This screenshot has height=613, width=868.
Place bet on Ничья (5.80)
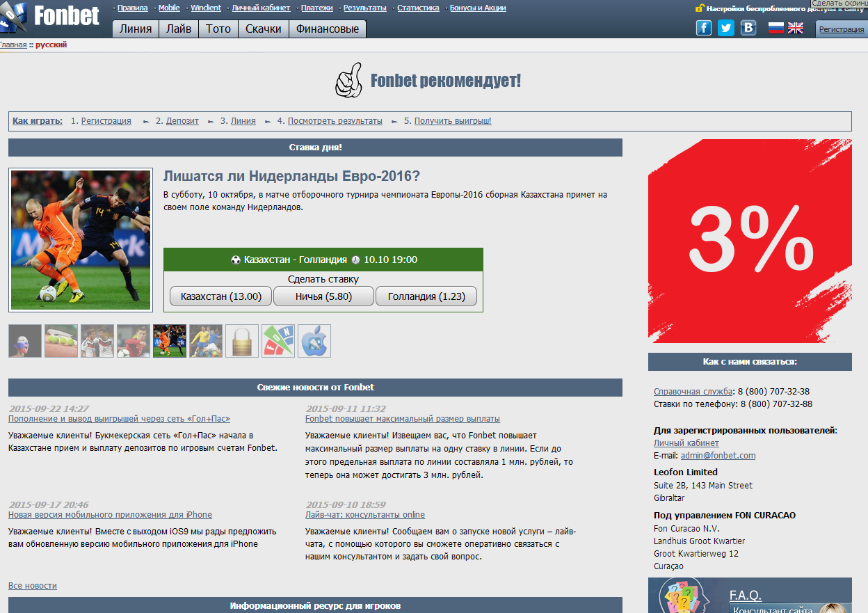pyautogui.click(x=323, y=296)
